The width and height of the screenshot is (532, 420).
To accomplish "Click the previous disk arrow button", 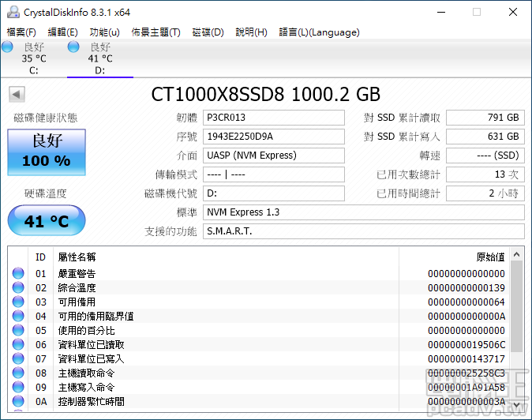I will (17, 94).
